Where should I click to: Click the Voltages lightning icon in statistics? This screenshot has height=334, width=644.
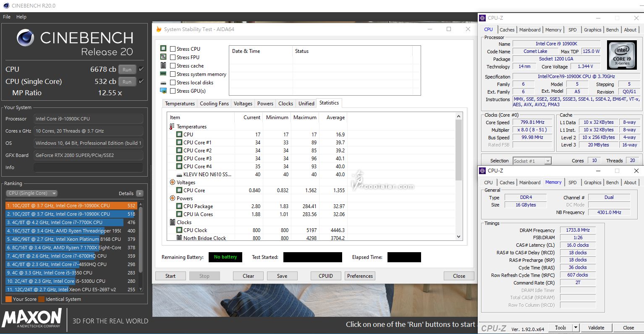172,183
